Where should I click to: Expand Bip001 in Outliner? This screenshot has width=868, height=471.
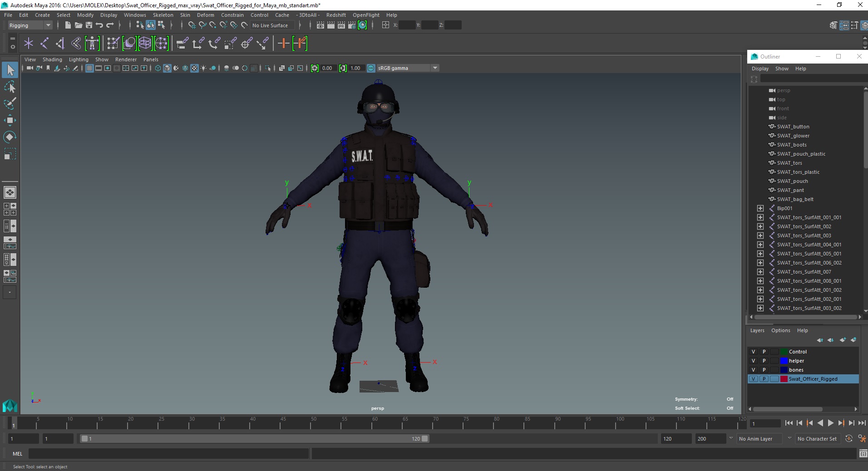tap(760, 208)
